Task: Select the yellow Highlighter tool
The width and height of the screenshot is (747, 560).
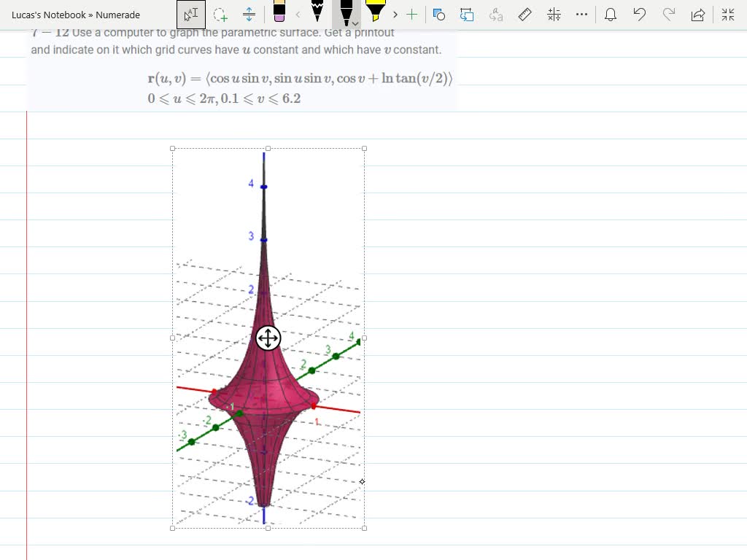Action: click(374, 13)
